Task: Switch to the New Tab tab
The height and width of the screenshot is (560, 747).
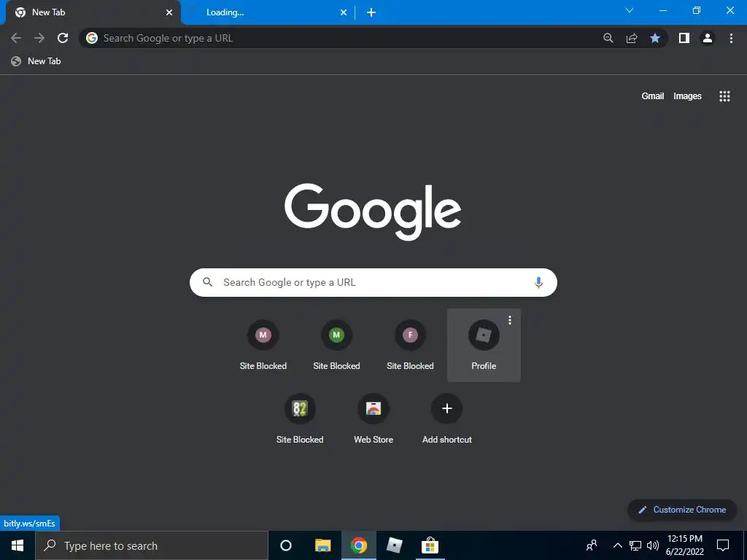Action: pos(93,12)
